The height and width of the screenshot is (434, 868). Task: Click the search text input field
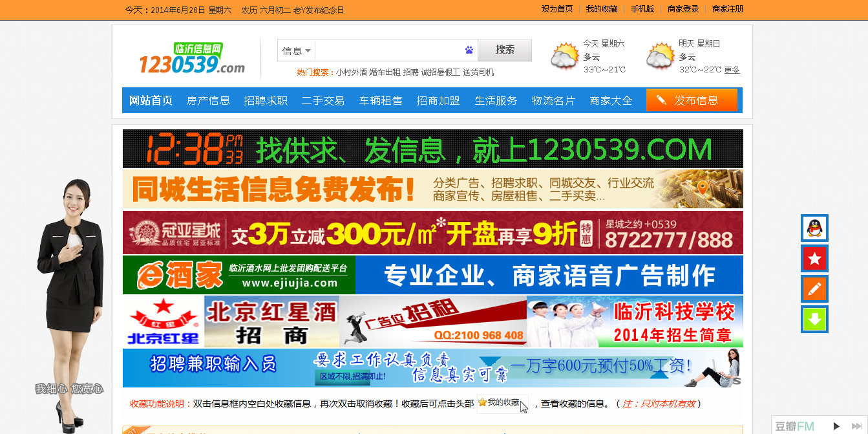[x=388, y=50]
